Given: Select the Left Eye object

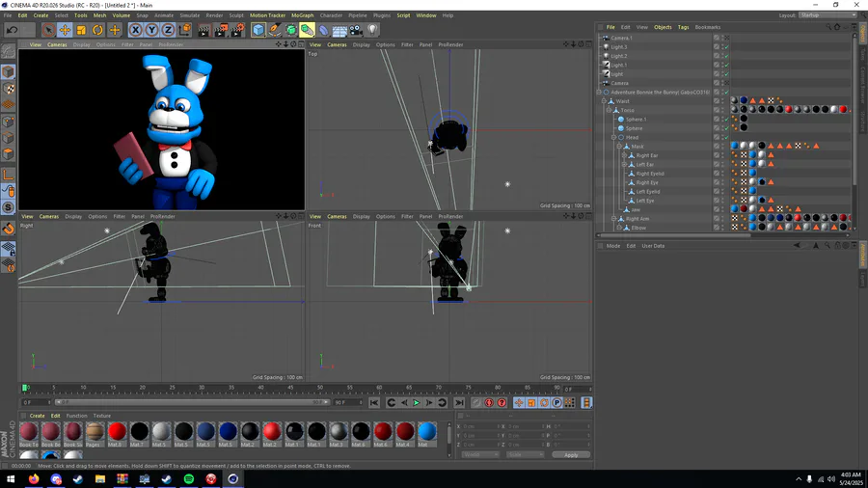Looking at the screenshot, I should click(x=645, y=201).
